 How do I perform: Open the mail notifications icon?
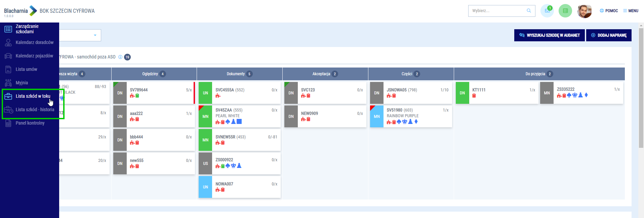[x=547, y=11]
